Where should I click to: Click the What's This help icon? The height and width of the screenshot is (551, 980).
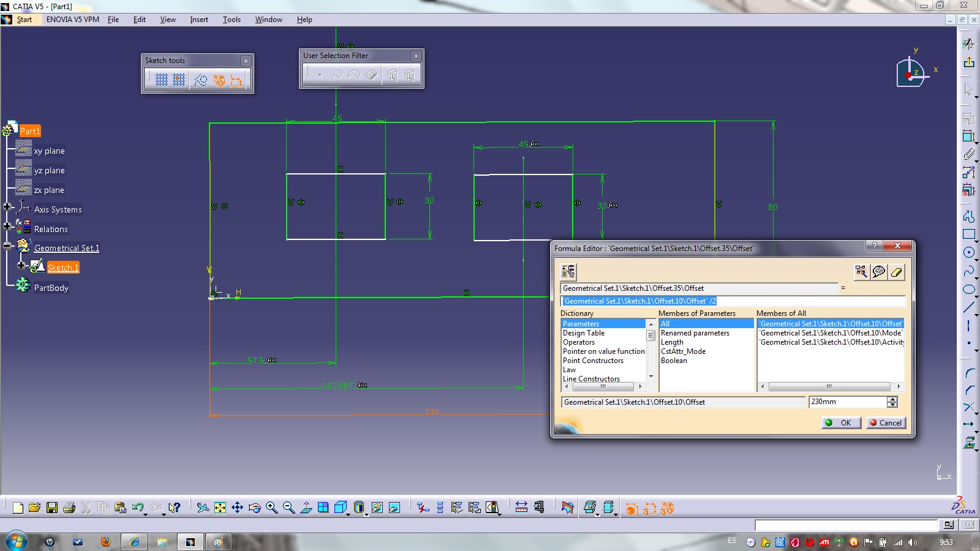[x=175, y=508]
